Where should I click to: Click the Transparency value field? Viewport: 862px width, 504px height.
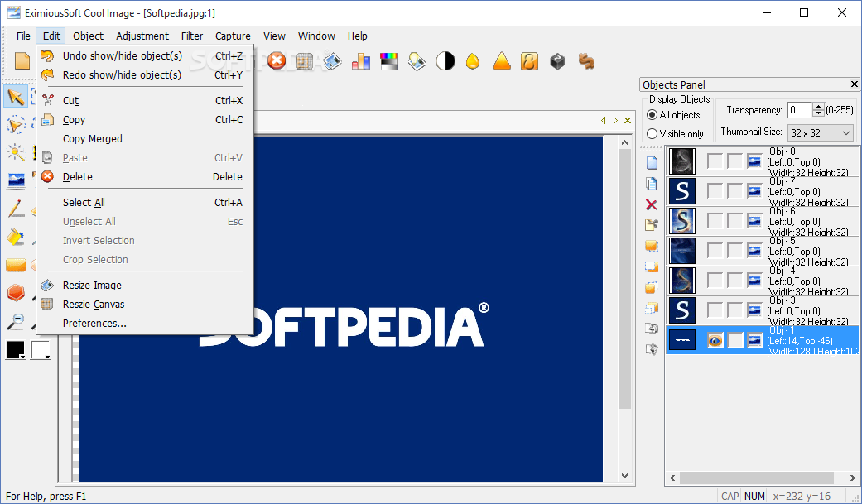(801, 110)
